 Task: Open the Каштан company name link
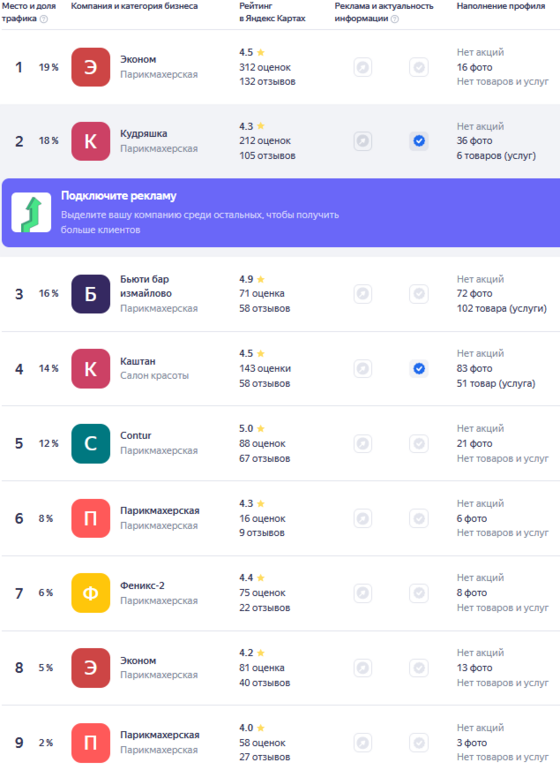(x=138, y=361)
